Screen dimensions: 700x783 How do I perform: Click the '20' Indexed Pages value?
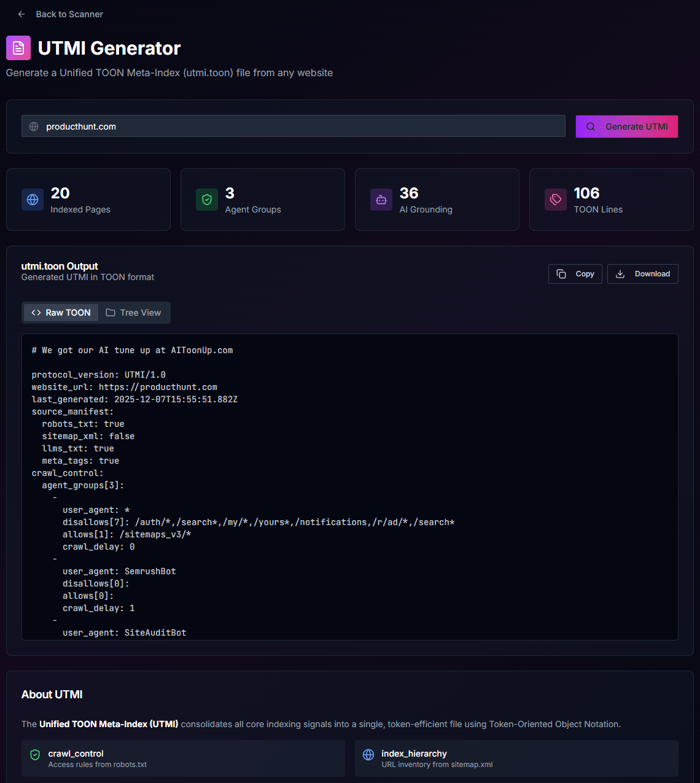[x=60, y=193]
